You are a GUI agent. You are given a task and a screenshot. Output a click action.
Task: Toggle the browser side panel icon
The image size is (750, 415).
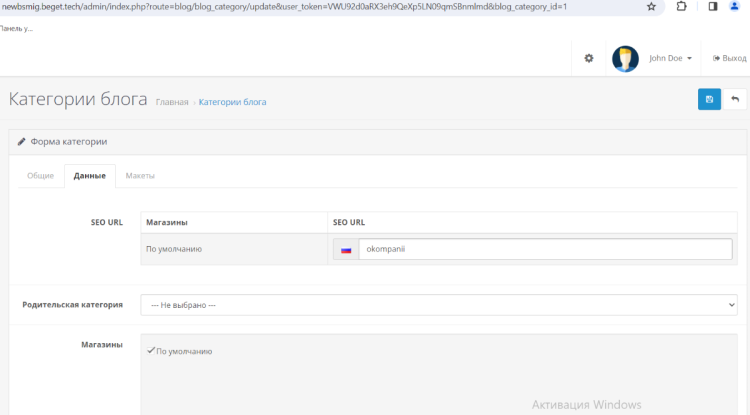pos(712,6)
